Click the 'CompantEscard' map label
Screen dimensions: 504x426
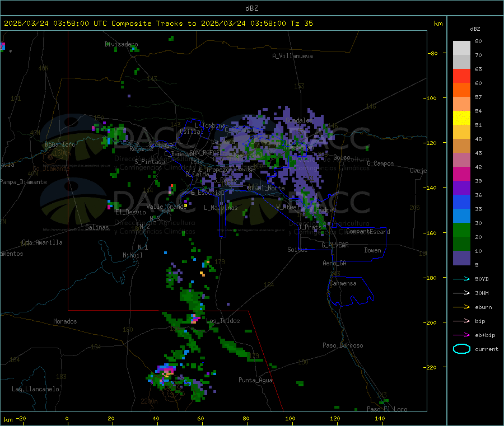(x=368, y=231)
